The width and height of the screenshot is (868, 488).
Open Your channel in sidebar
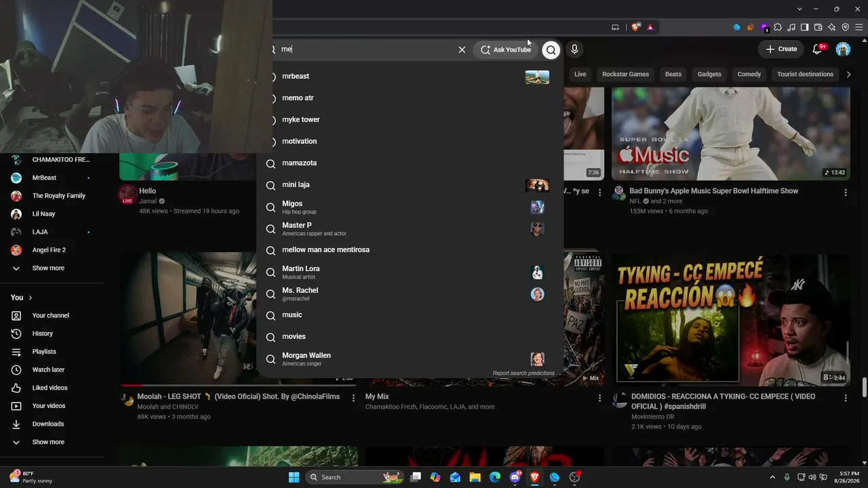click(52, 315)
